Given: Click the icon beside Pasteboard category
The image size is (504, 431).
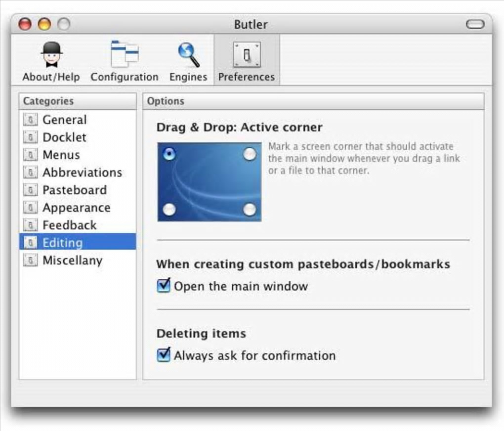Looking at the screenshot, I should click(31, 190).
